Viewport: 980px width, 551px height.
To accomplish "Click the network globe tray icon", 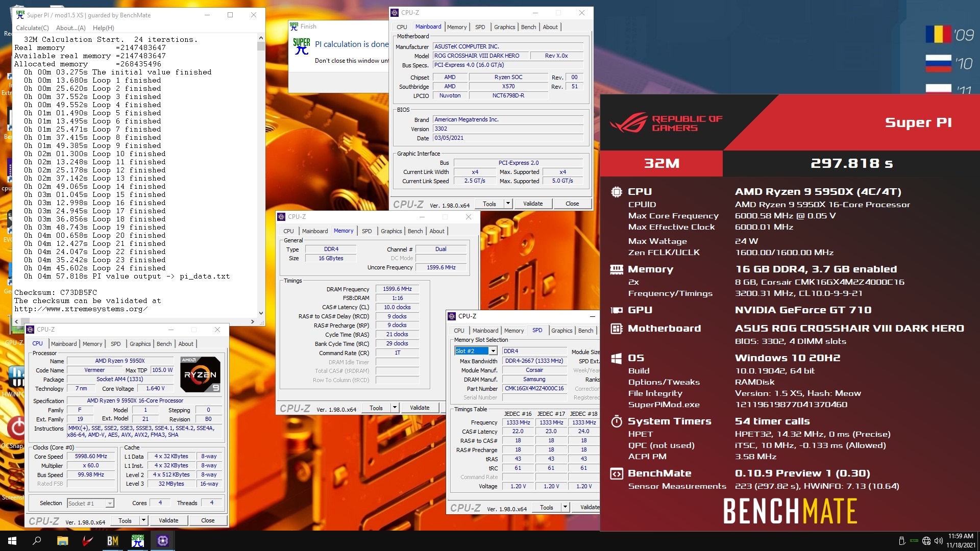I will pos(926,541).
